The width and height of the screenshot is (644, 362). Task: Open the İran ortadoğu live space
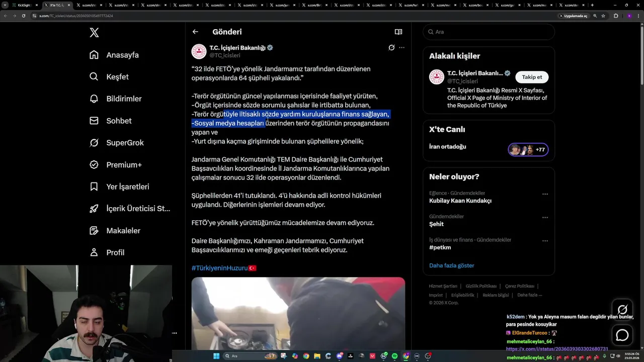tap(448, 147)
